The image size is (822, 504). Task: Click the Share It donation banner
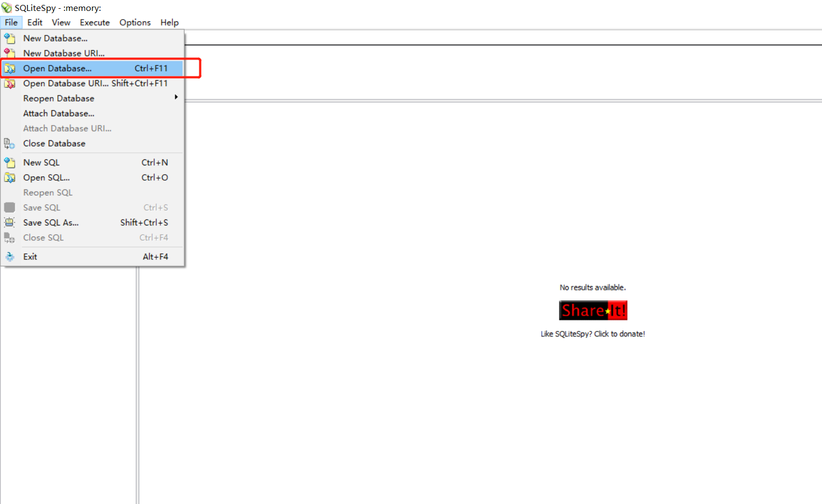593,310
